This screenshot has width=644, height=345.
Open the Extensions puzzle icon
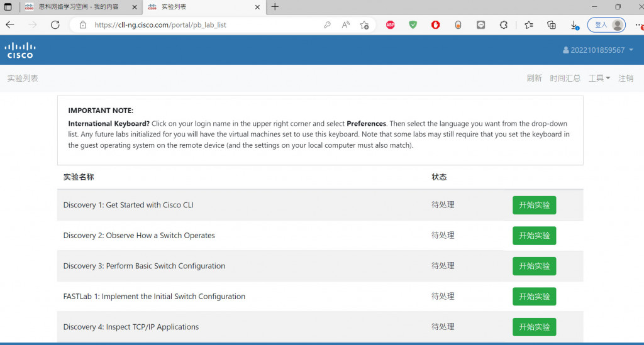click(504, 25)
